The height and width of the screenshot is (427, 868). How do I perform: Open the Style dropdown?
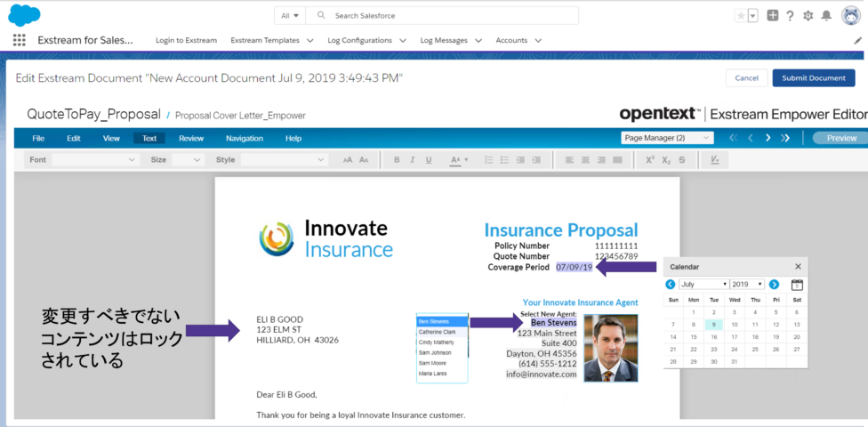(x=284, y=159)
